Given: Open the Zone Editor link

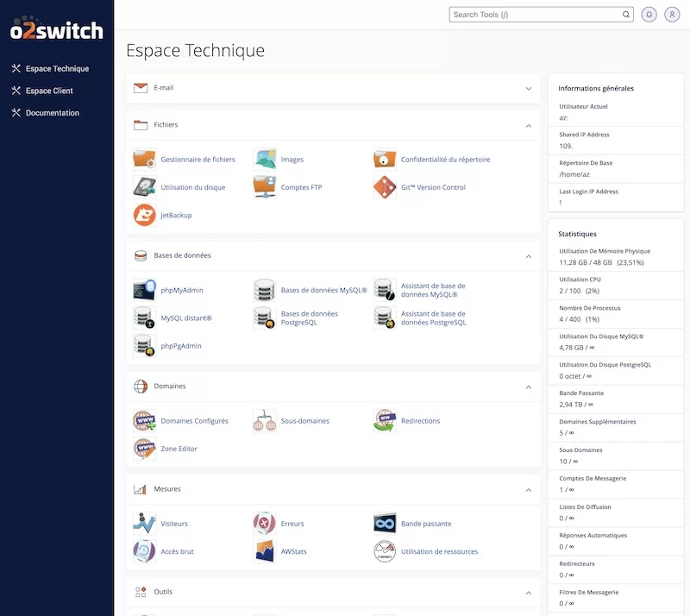Looking at the screenshot, I should point(179,449).
